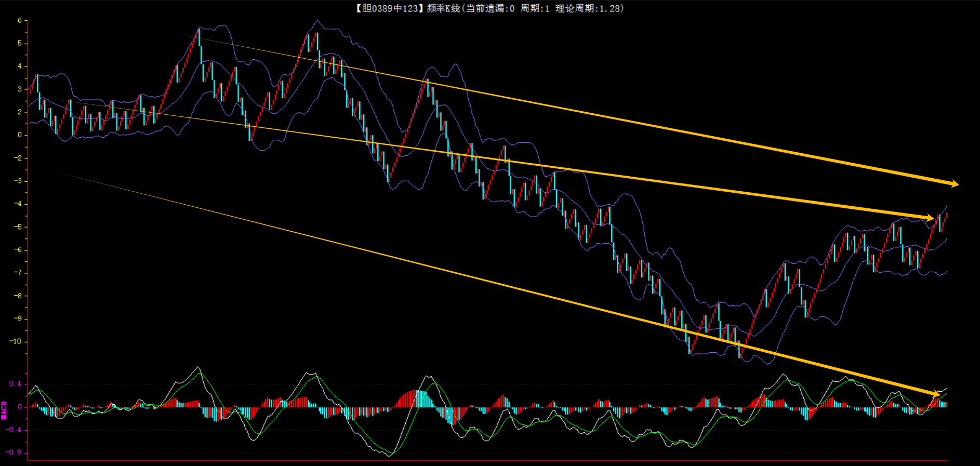Click the price axis label -5

pyautogui.click(x=18, y=227)
